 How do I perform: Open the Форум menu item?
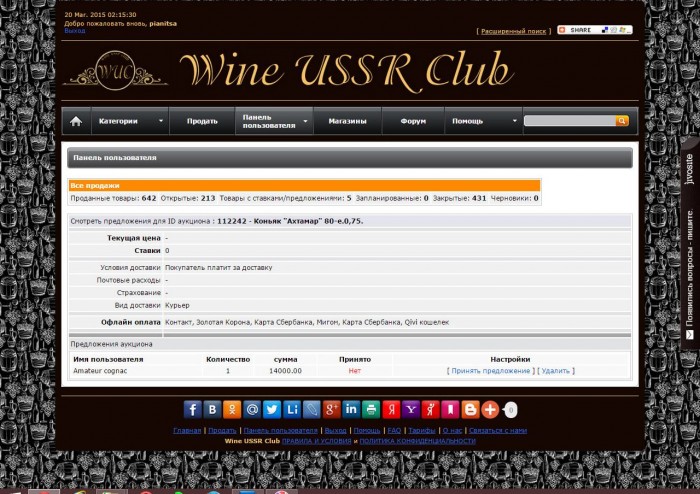click(413, 121)
